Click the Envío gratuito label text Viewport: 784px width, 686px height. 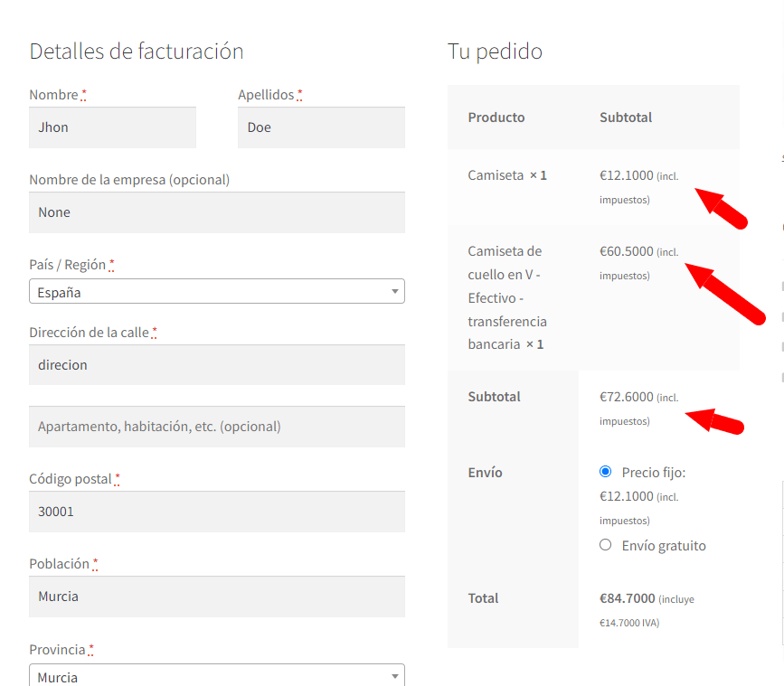click(664, 546)
